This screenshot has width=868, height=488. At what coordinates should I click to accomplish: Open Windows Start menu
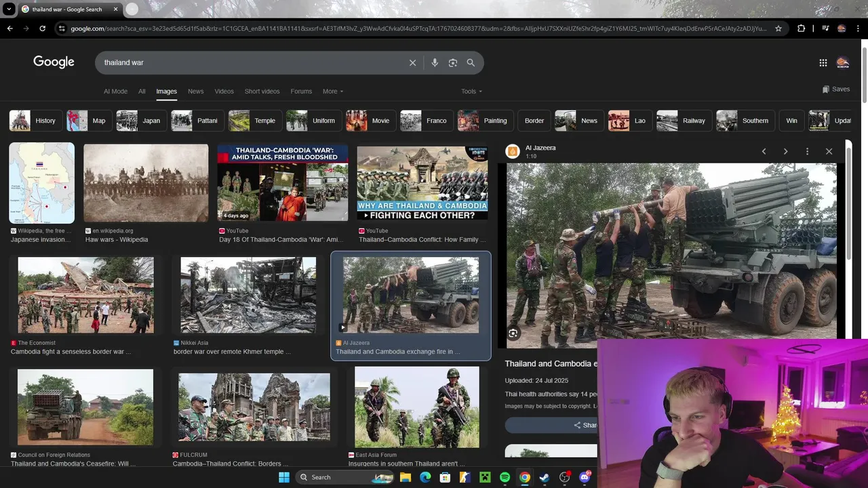[284, 477]
